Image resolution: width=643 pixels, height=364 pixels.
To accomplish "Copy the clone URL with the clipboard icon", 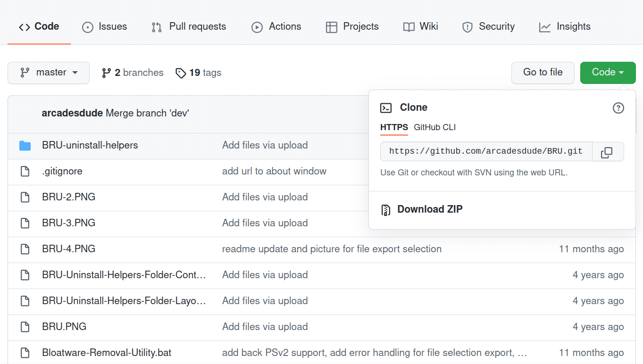I will click(607, 152).
